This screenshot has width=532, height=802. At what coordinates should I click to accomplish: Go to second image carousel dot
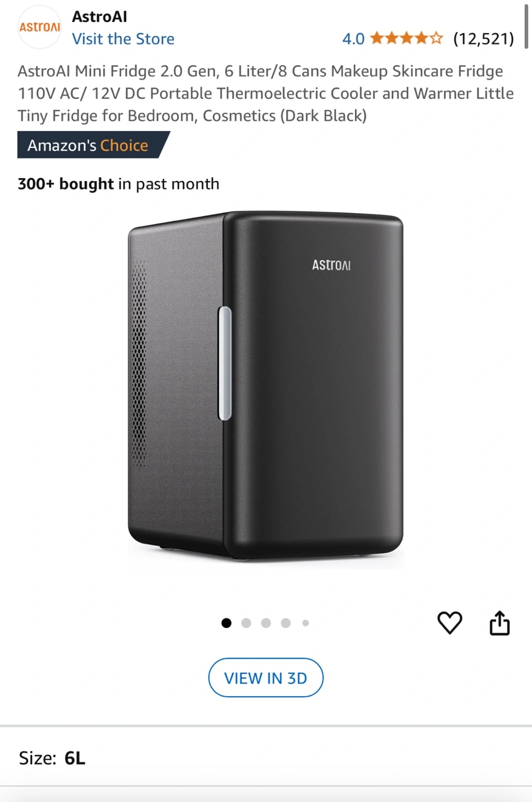point(246,623)
